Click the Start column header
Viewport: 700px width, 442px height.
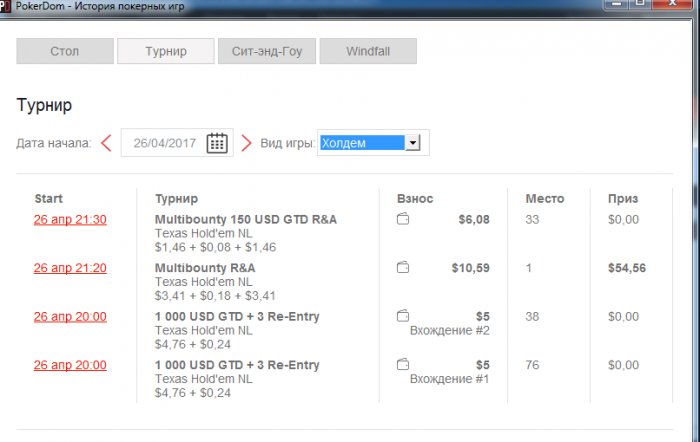click(x=49, y=199)
